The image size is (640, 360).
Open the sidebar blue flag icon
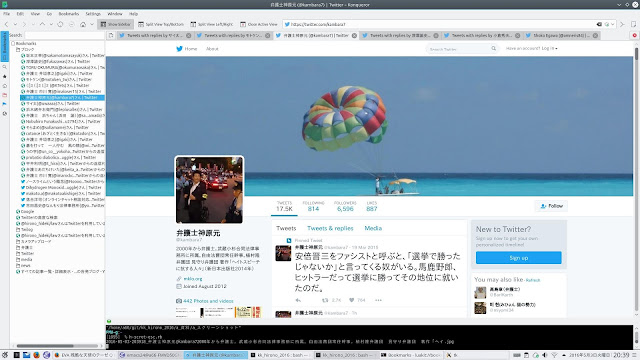tap(4, 104)
